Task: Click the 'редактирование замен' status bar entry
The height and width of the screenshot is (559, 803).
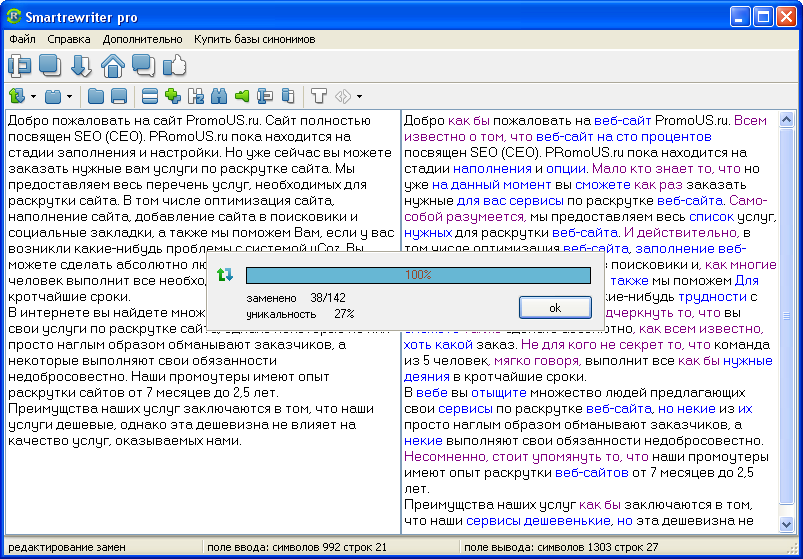Action: [66, 547]
